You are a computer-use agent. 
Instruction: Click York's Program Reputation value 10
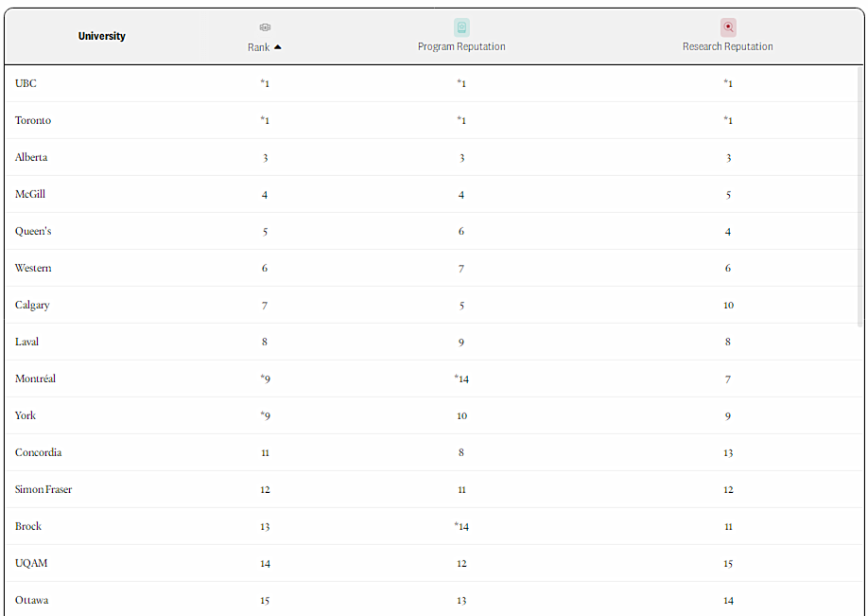pos(461,416)
